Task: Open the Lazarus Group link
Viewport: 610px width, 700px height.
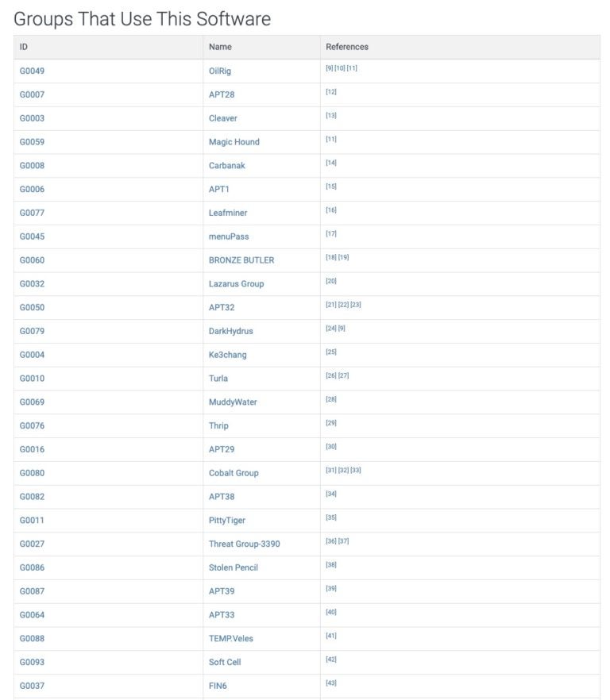Action: 236,283
